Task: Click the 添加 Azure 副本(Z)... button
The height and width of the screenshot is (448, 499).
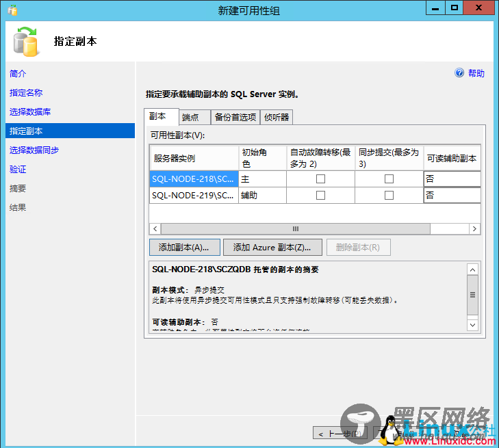Action: coord(272,247)
